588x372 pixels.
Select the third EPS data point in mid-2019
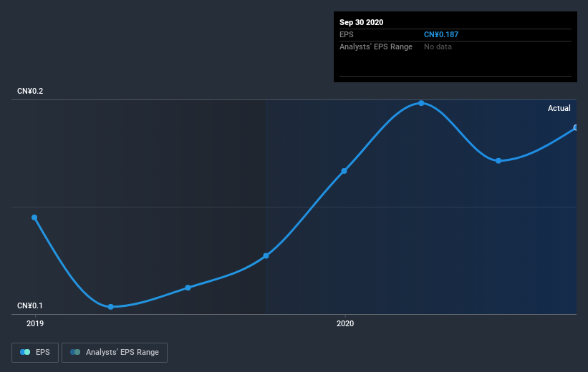[x=188, y=288]
